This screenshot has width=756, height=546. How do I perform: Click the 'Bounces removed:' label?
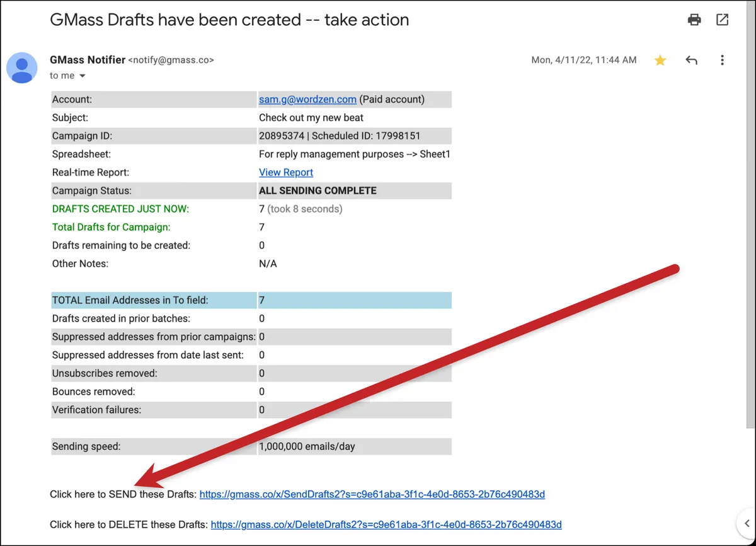tap(93, 392)
